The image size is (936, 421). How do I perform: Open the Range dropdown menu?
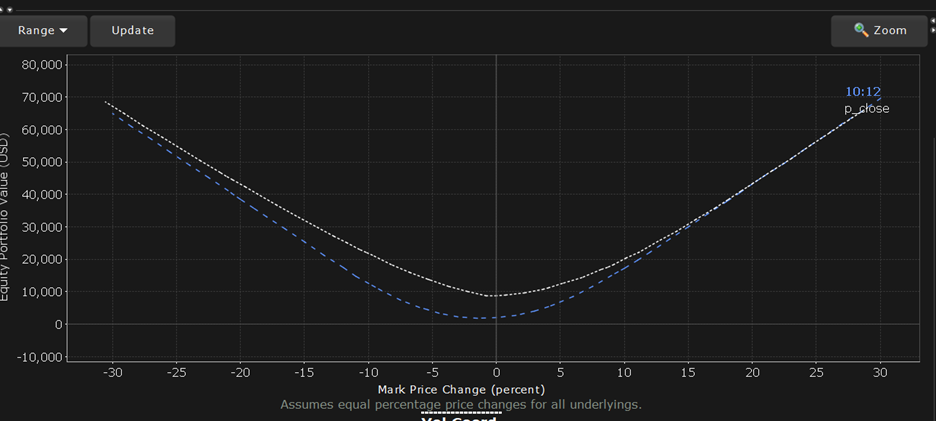pos(43,30)
